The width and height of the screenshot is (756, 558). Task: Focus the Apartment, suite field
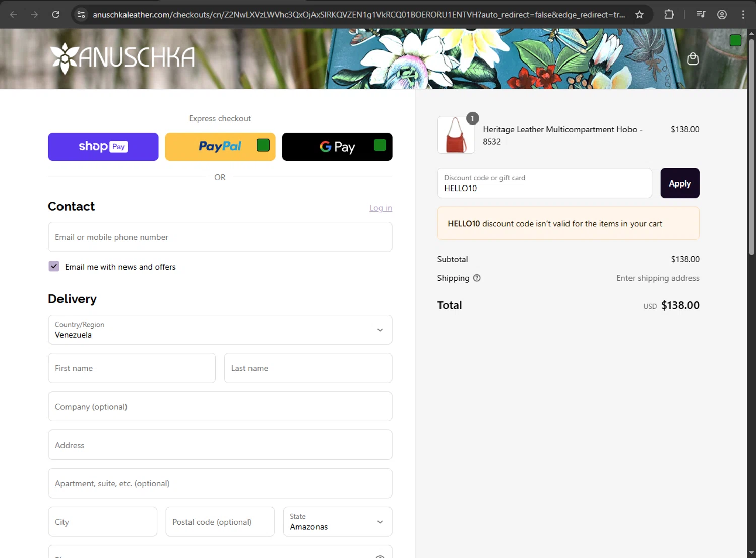[220, 483]
